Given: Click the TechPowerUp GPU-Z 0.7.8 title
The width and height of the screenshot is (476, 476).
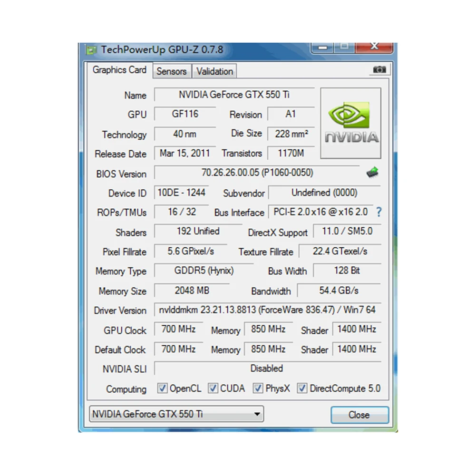Looking at the screenshot, I should point(162,49).
